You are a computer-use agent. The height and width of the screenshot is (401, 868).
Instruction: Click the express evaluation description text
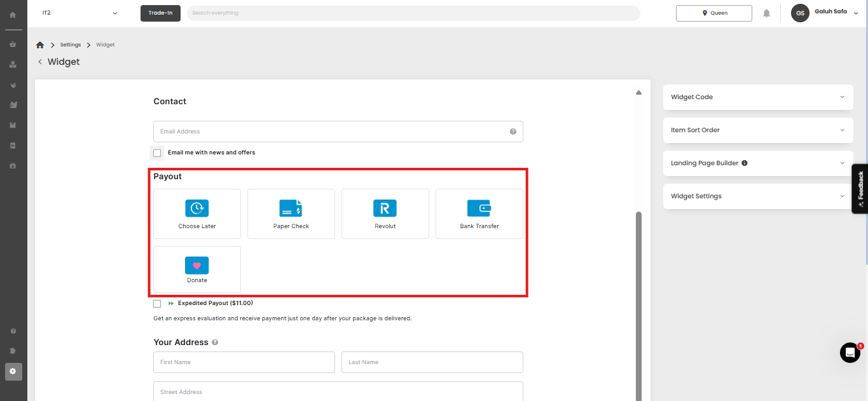click(282, 318)
